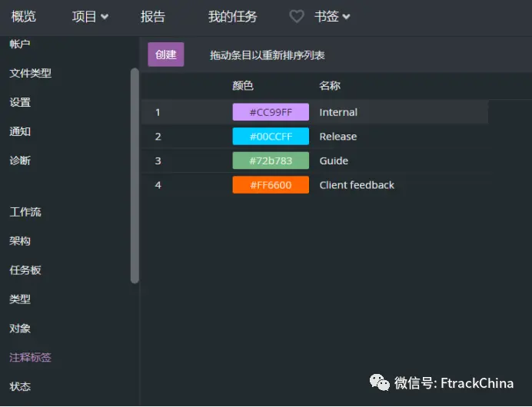The height and width of the screenshot is (407, 532).
Task: Open 状态 in the sidebar
Action: (x=20, y=386)
